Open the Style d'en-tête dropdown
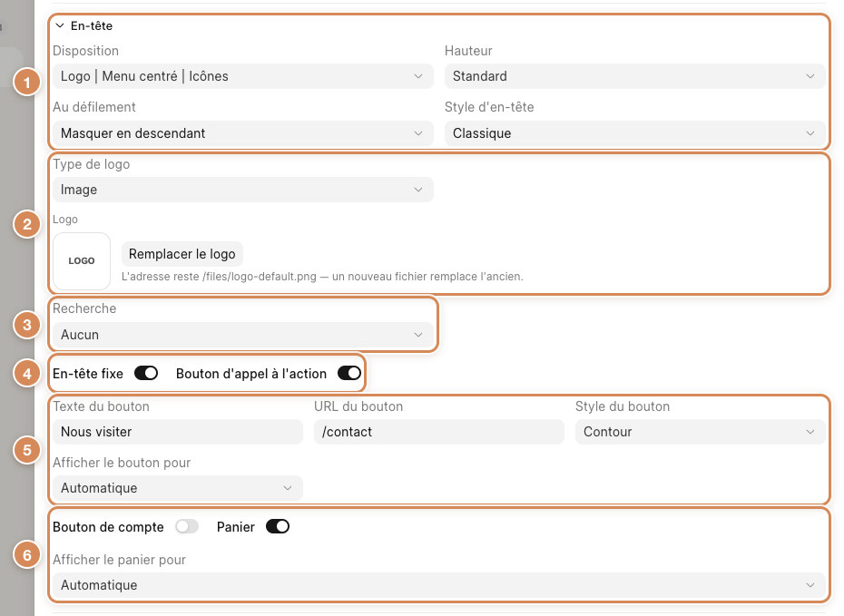The height and width of the screenshot is (616, 844). coord(634,133)
